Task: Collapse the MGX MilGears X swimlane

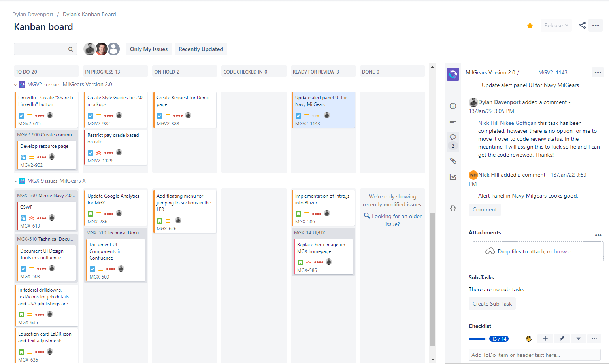Action: (16, 181)
